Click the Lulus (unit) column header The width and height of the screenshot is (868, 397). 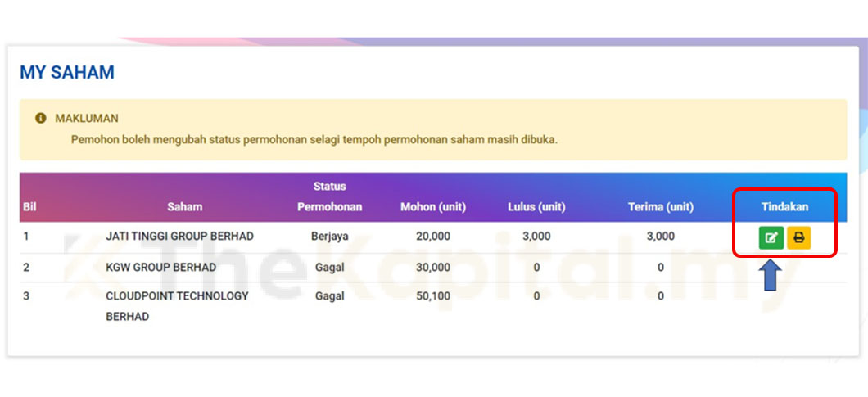point(536,207)
